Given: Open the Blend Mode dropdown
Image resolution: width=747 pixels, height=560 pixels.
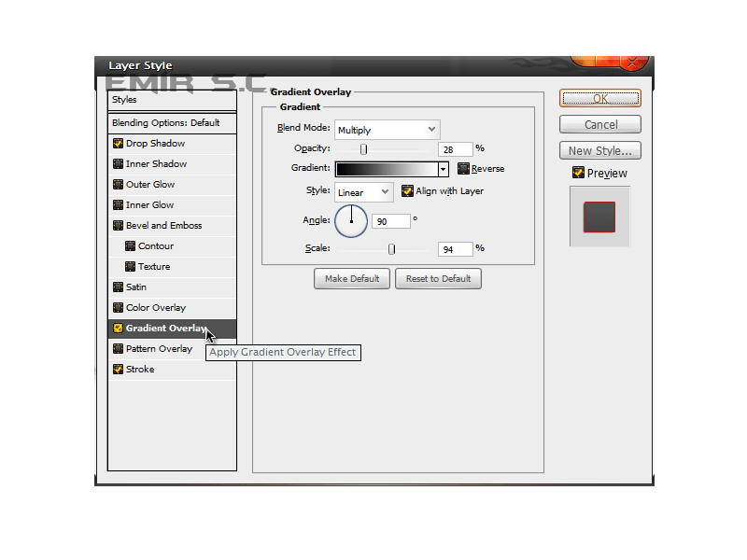Looking at the screenshot, I should 388,130.
